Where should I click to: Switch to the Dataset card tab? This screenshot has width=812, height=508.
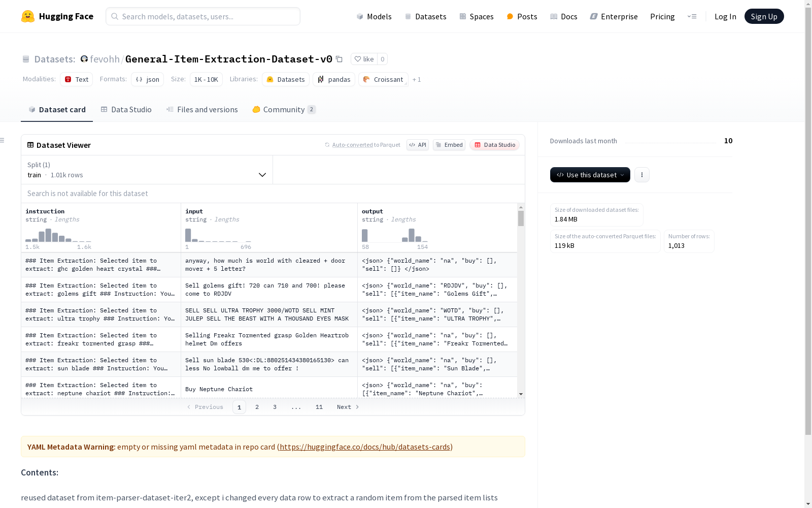(57, 110)
